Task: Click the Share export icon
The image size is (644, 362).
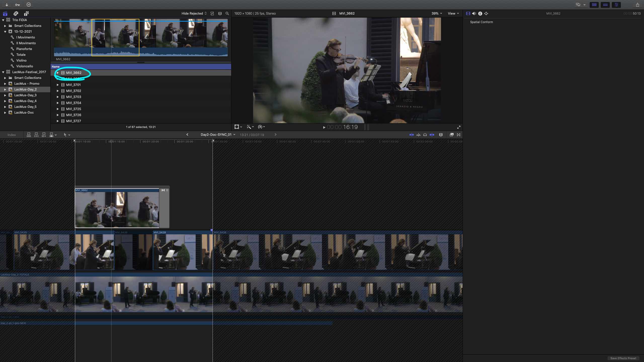Action: point(637,5)
